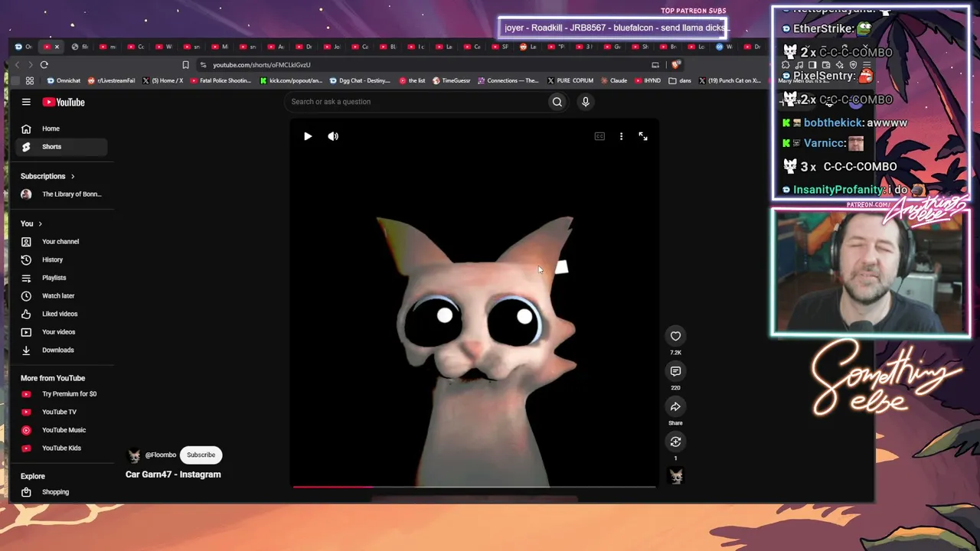The height and width of the screenshot is (551, 980).
Task: Open YouTube Kids link
Action: click(61, 448)
